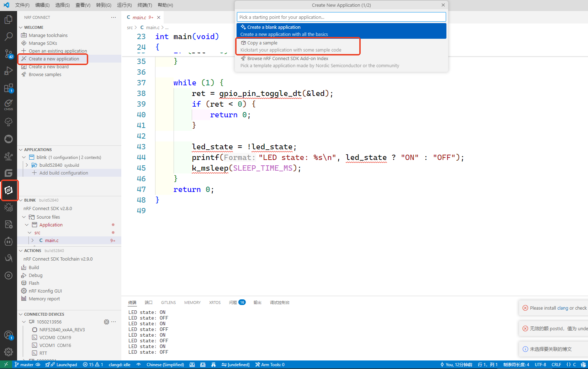Open the tree-shaped icon in activity bar
588x369 pixels.
coord(9,122)
